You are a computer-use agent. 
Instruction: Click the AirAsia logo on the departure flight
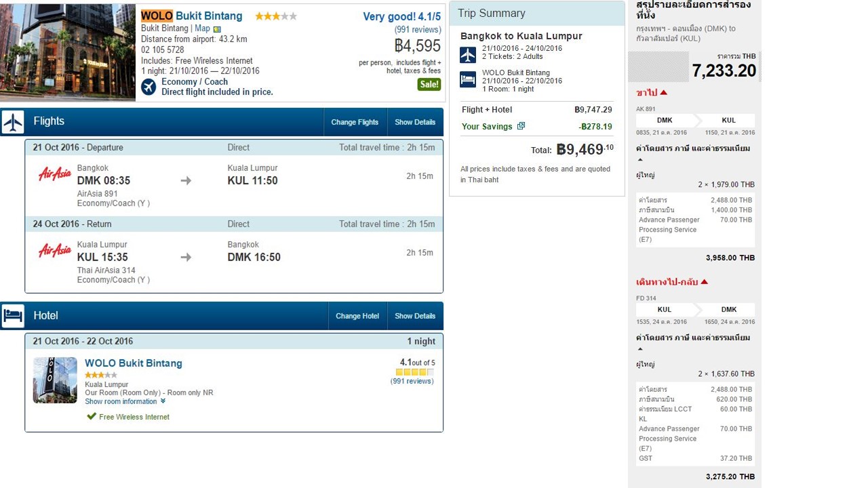click(55, 174)
